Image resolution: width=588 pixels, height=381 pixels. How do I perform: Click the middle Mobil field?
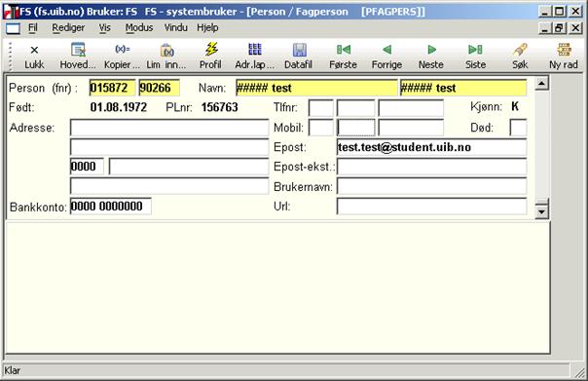click(356, 128)
